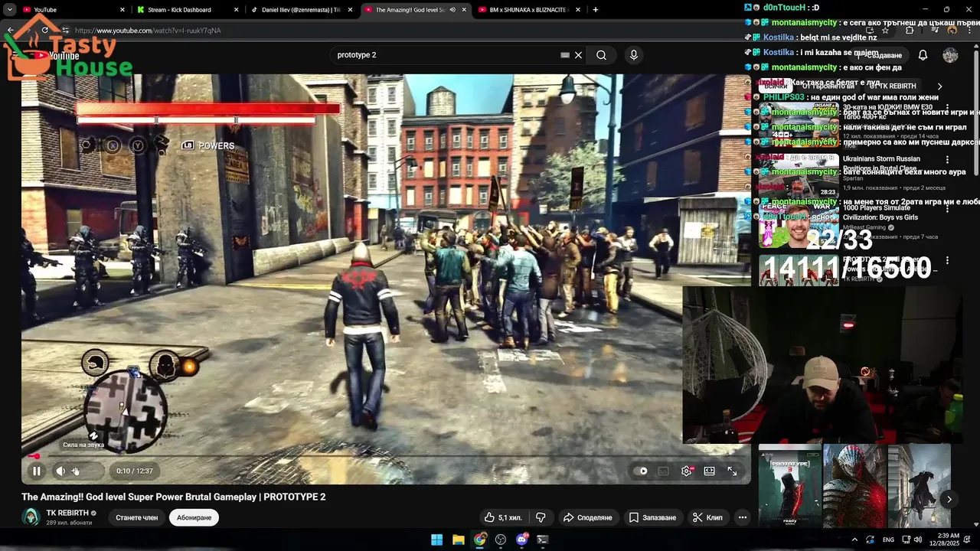
Task: Bookmark the page with the star icon
Action: [x=886, y=31]
